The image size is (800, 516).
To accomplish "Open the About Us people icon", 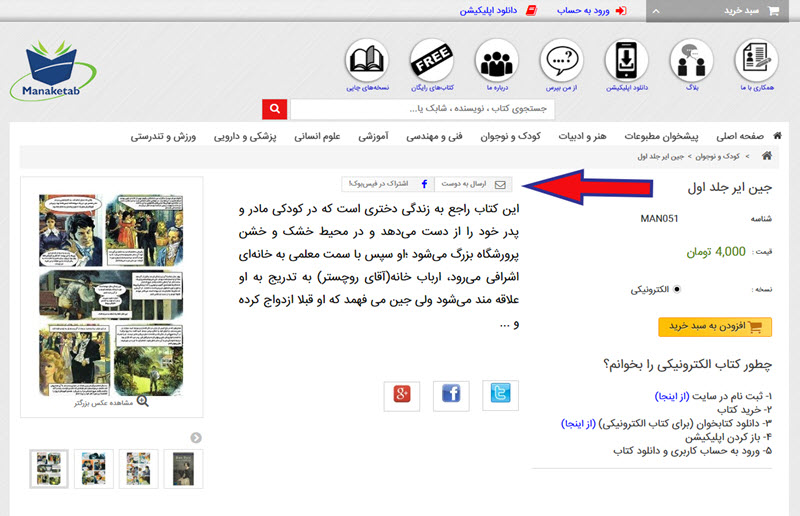I will point(497,61).
